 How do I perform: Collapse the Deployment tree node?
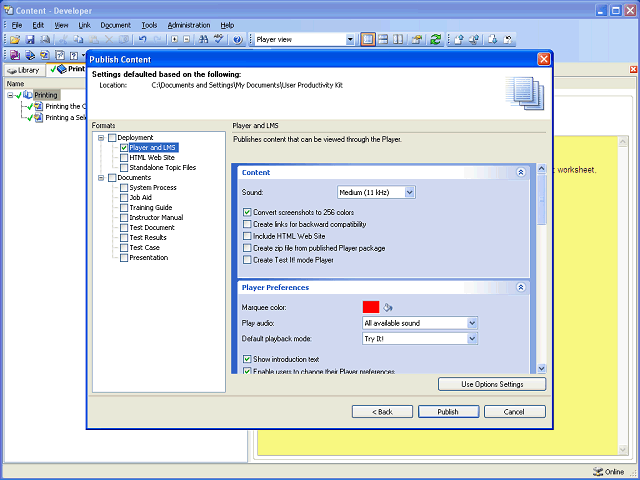point(101,138)
